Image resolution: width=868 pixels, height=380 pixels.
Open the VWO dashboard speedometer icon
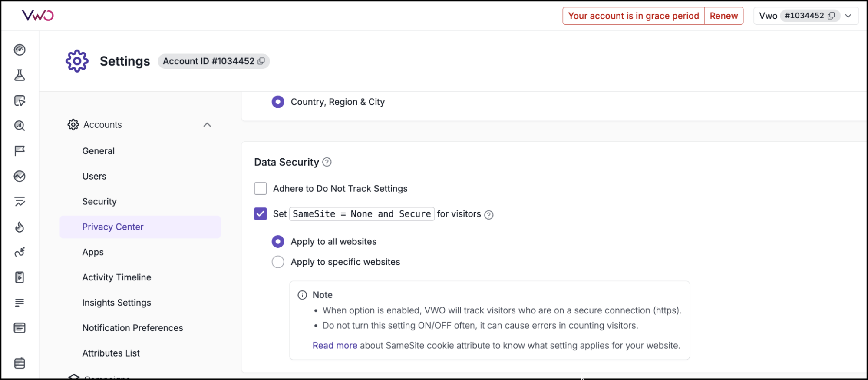(x=20, y=50)
